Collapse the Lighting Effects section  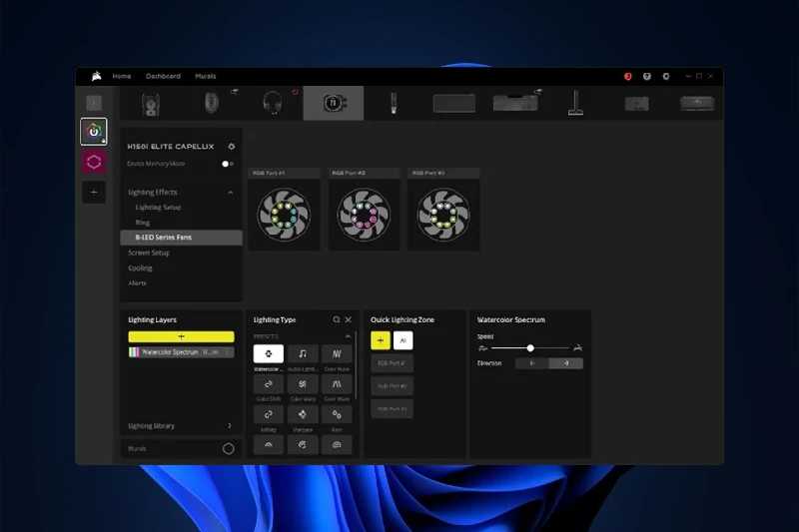tap(231, 192)
